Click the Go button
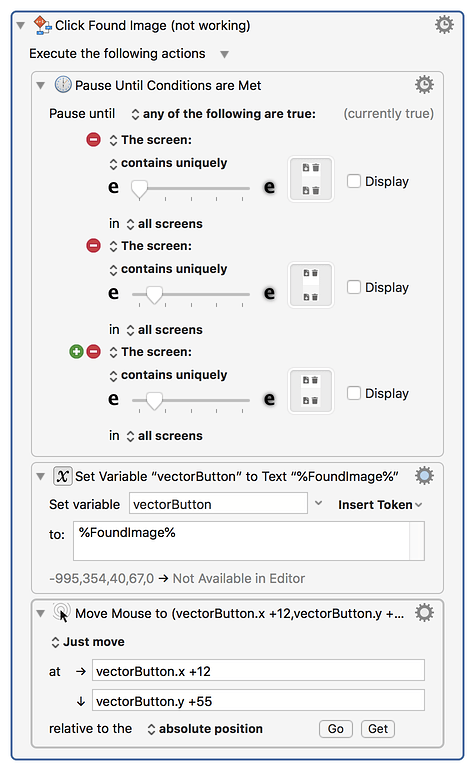 (336, 729)
